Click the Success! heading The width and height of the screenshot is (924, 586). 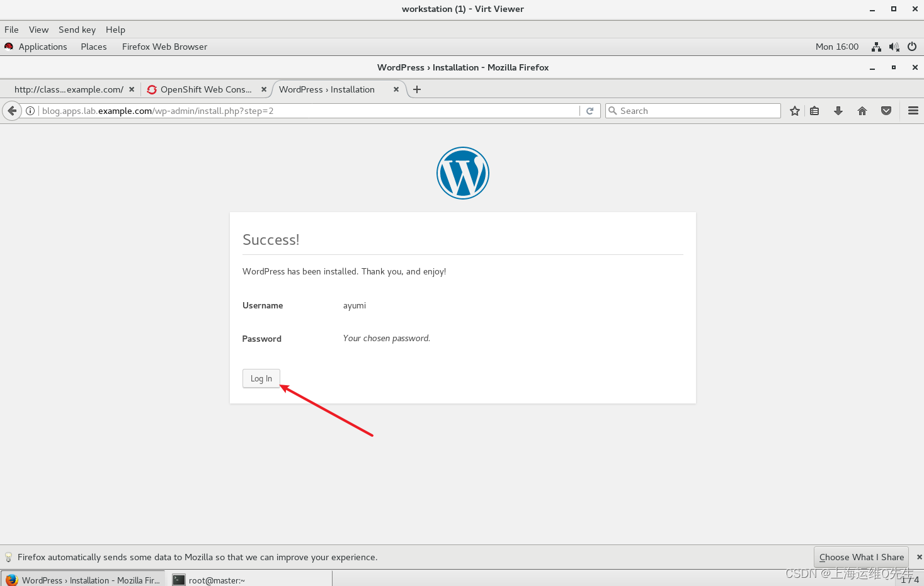271,240
